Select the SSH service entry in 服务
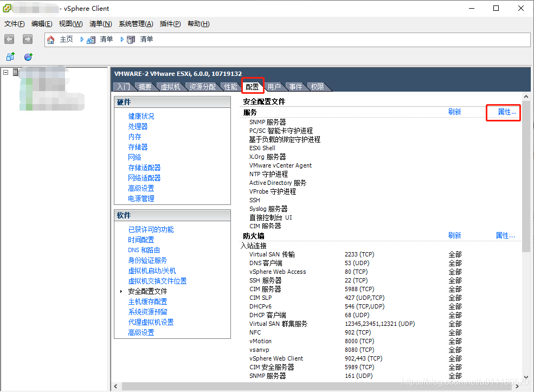534x392 pixels. (x=255, y=200)
